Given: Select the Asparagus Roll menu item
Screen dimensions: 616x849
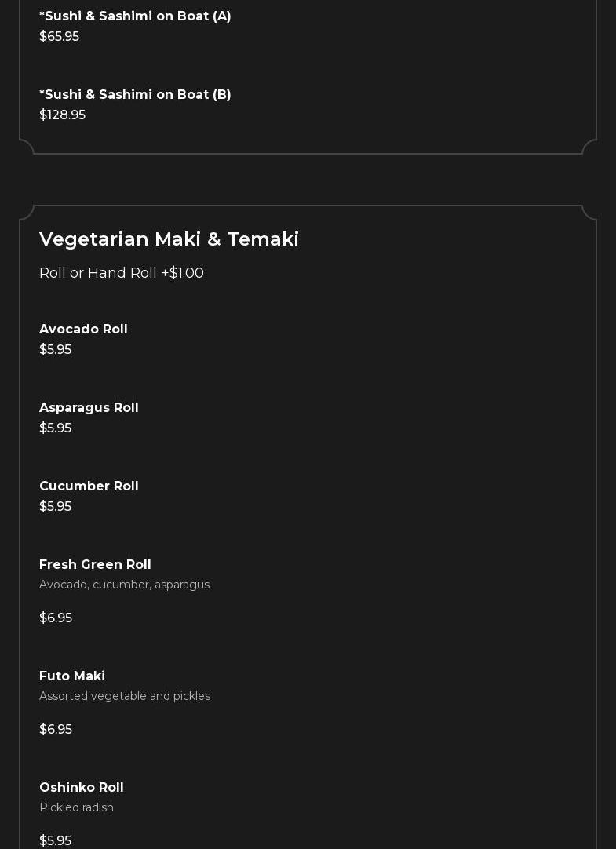Looking at the screenshot, I should 89,408.
